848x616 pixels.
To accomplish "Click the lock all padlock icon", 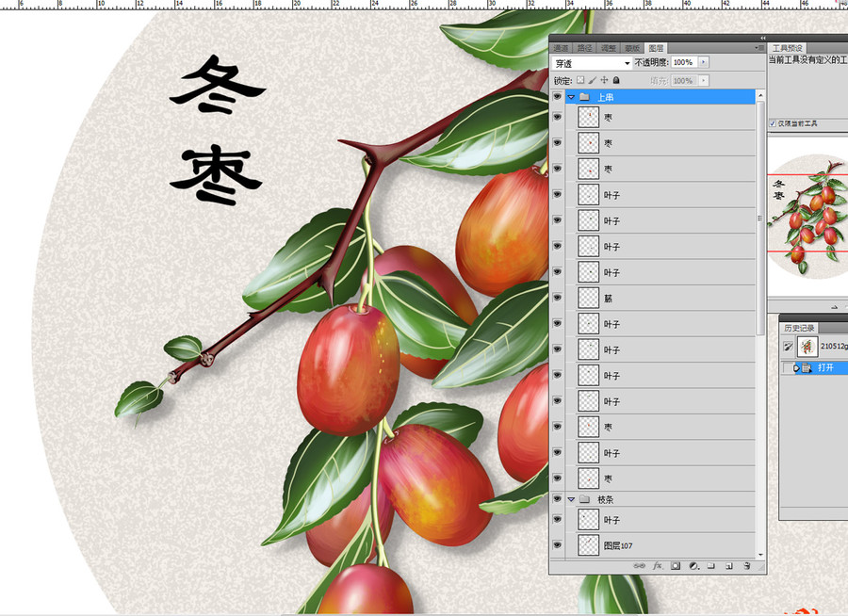I will coord(616,80).
